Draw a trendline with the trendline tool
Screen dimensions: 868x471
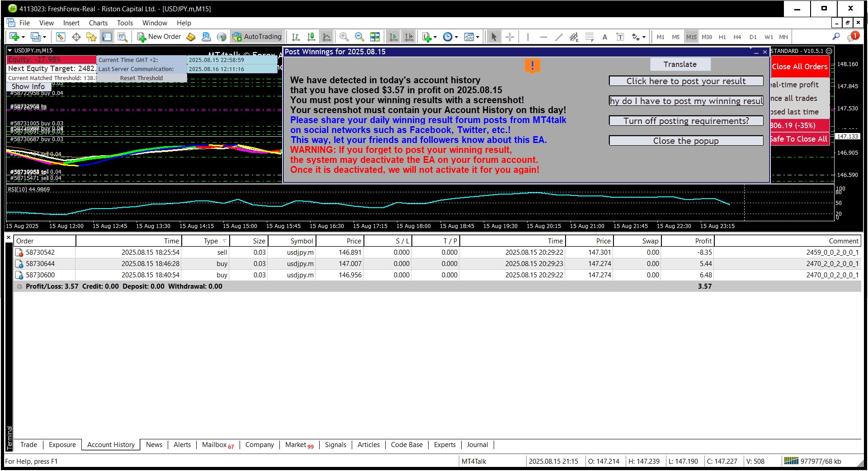pyautogui.click(x=559, y=37)
